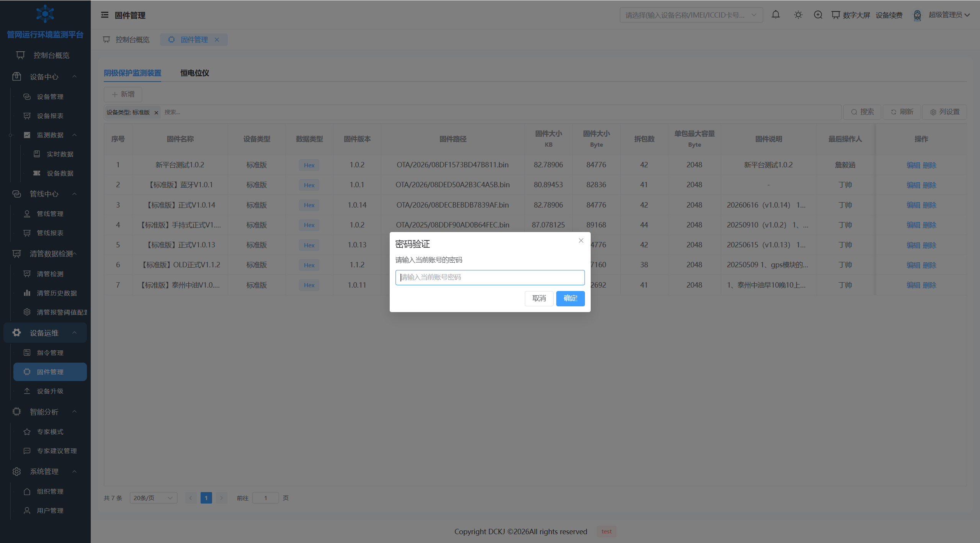Click the super admin avatar icon
The image size is (980, 543).
[917, 15]
